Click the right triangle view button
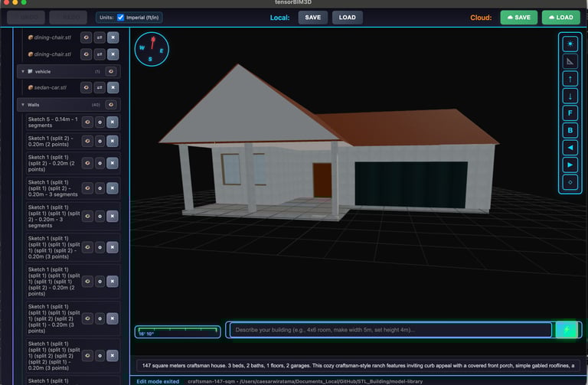 pyautogui.click(x=570, y=165)
